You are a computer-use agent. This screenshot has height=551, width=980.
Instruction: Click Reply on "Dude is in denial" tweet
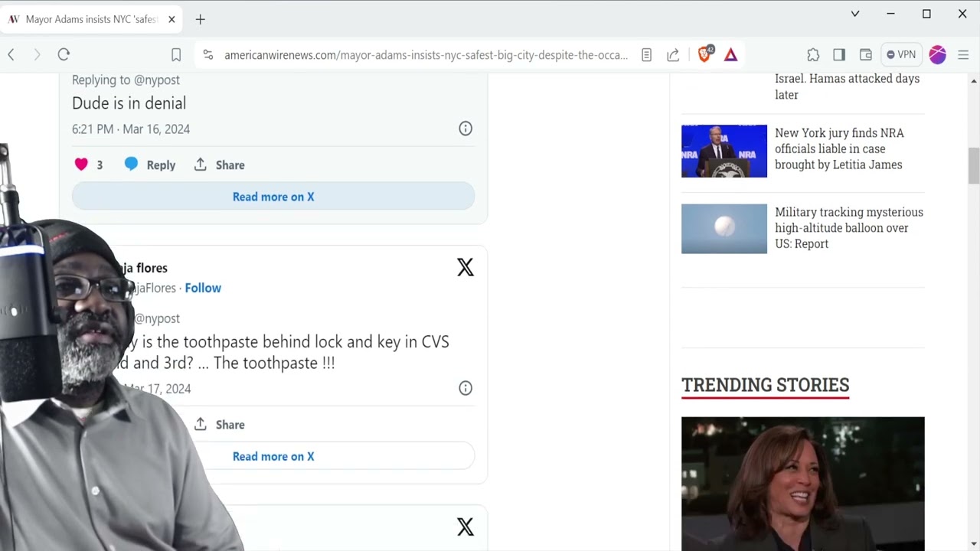(161, 165)
